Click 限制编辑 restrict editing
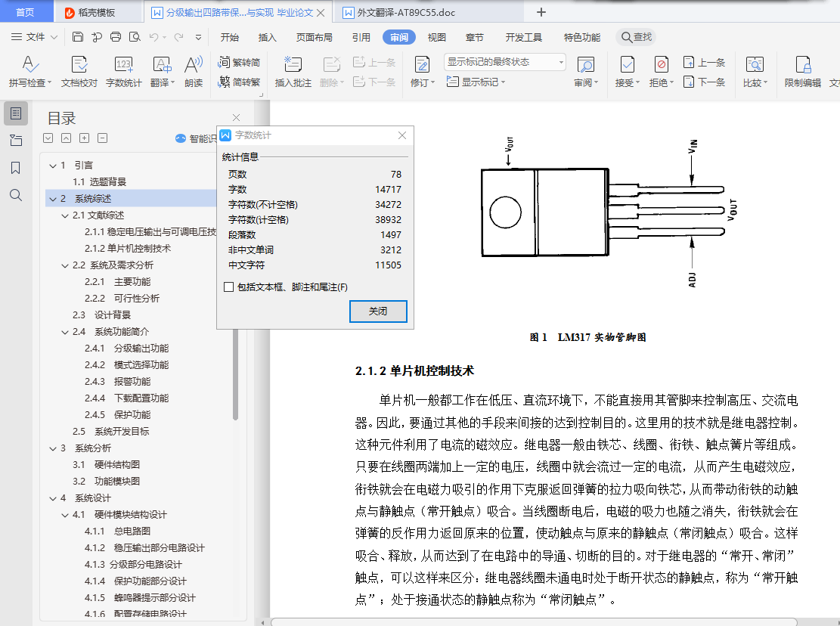This screenshot has height=626, width=840. click(x=802, y=71)
